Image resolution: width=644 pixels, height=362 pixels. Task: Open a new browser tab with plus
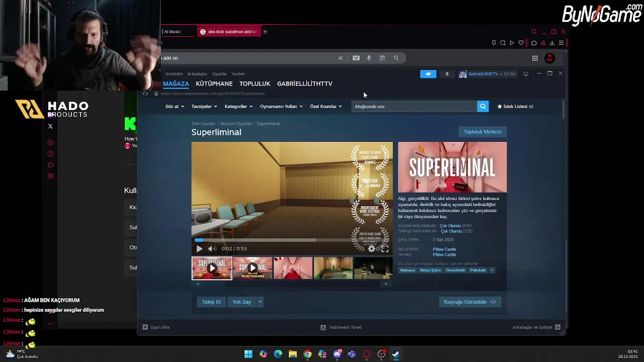[265, 32]
